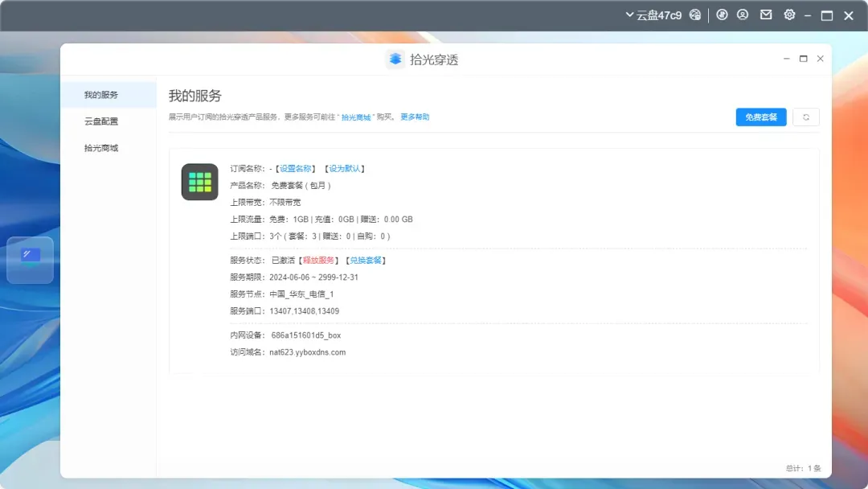Viewport: 868px width, 489px height.
Task: Follow the 拾光商城 link in description
Action: point(356,117)
